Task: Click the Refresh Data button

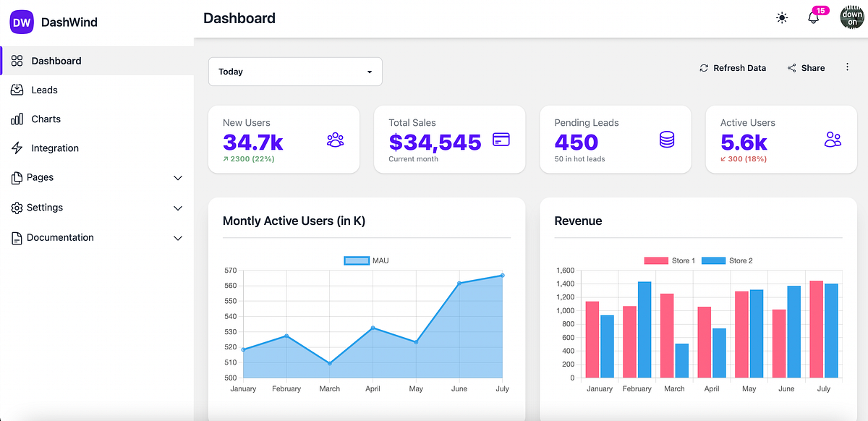Action: [733, 67]
